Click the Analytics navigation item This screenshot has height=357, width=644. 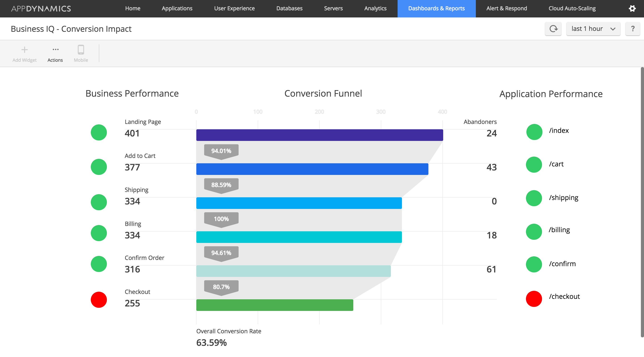click(x=375, y=8)
